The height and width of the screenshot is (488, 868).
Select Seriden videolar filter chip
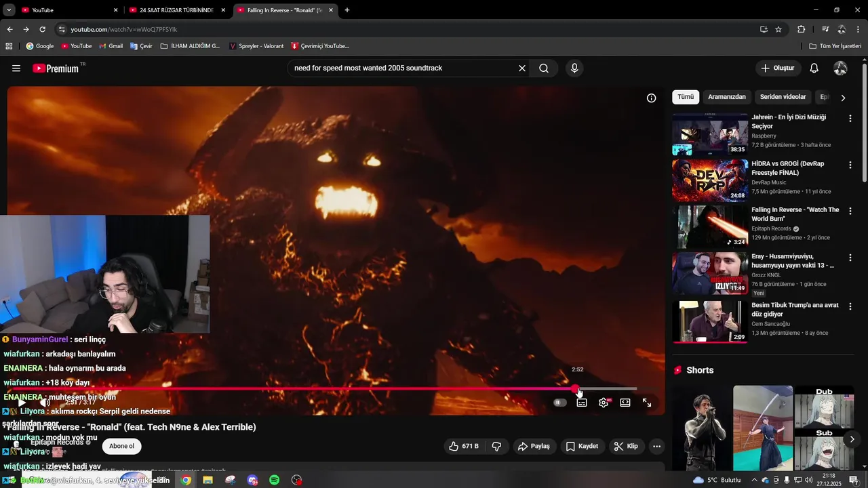[783, 97]
